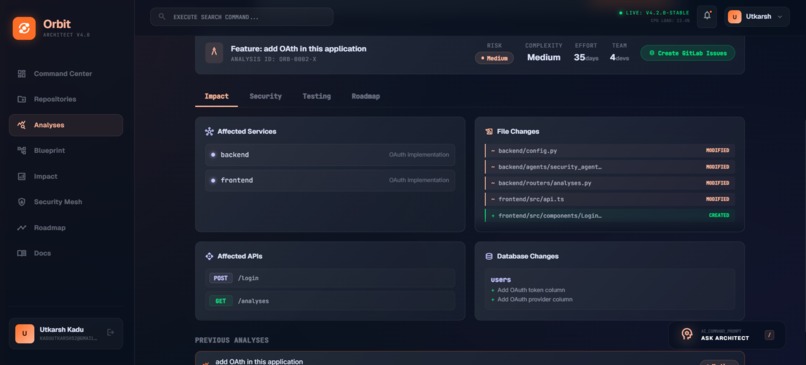Click Live v4.2.0-stable status indicator

pos(654,13)
